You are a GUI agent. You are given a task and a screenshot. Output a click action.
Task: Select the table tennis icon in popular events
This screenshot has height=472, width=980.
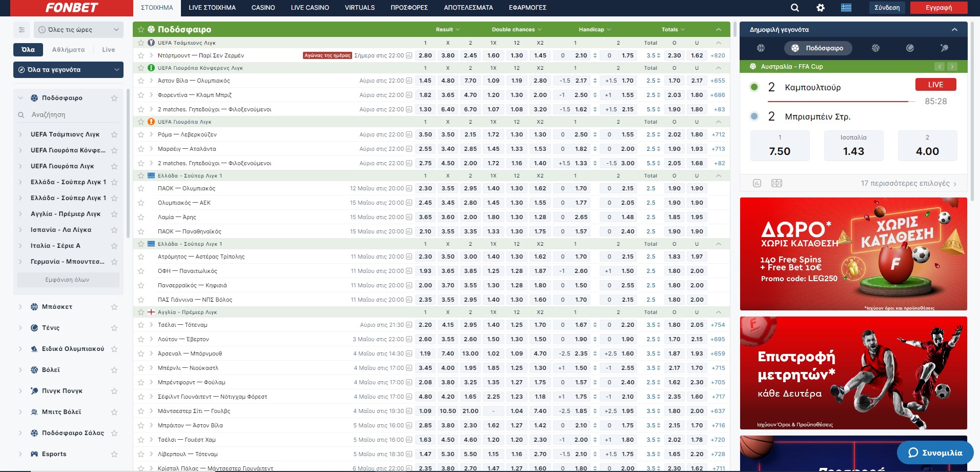click(x=944, y=48)
